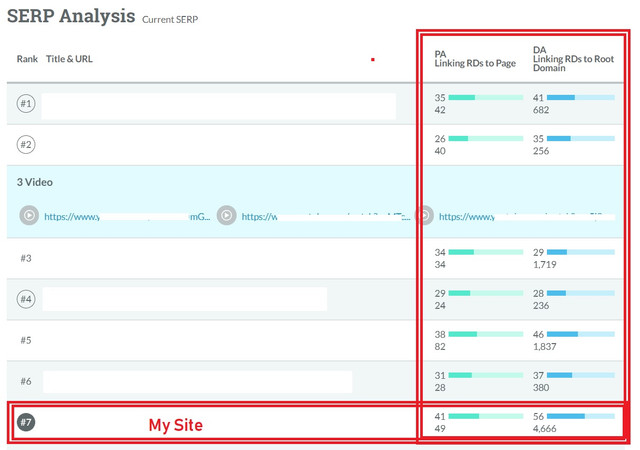
Task: Click the #4 rank badge
Action: [26, 299]
